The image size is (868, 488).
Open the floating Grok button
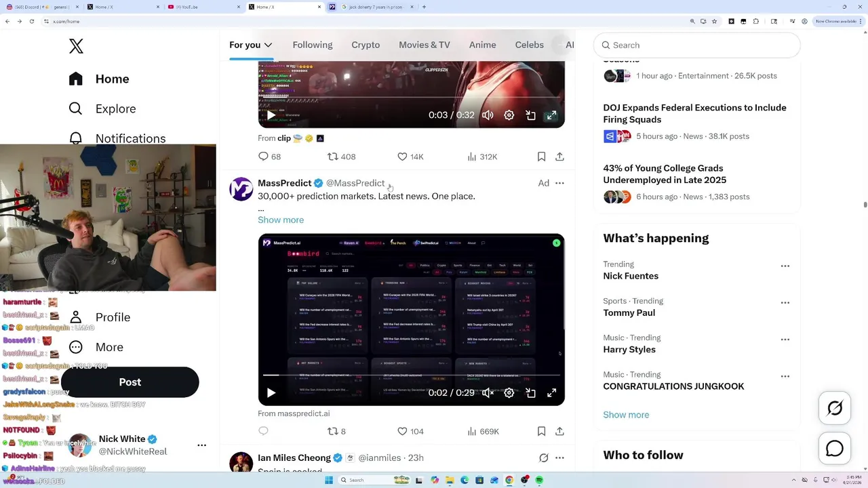pyautogui.click(x=835, y=408)
